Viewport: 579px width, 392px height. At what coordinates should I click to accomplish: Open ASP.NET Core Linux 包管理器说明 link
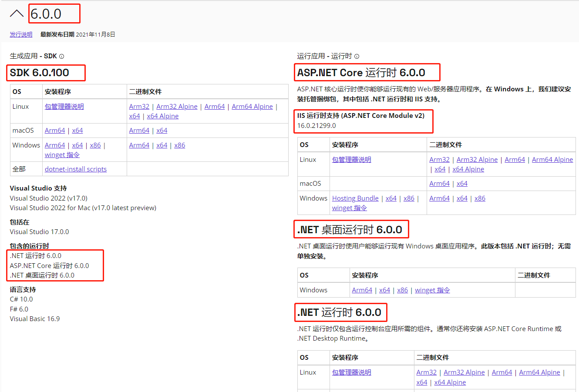click(x=352, y=160)
